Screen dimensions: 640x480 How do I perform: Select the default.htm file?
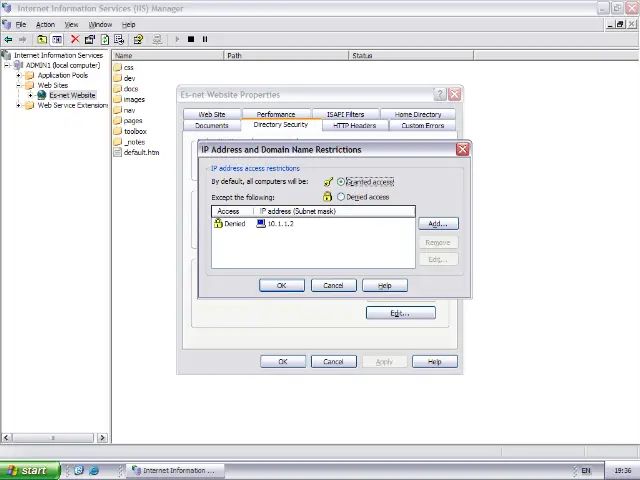click(x=136, y=152)
